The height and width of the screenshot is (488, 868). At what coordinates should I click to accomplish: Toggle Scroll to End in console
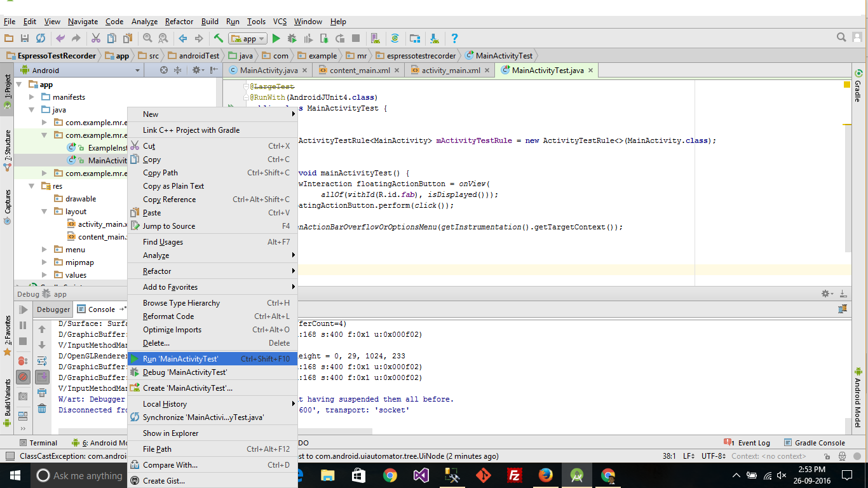tap(42, 377)
